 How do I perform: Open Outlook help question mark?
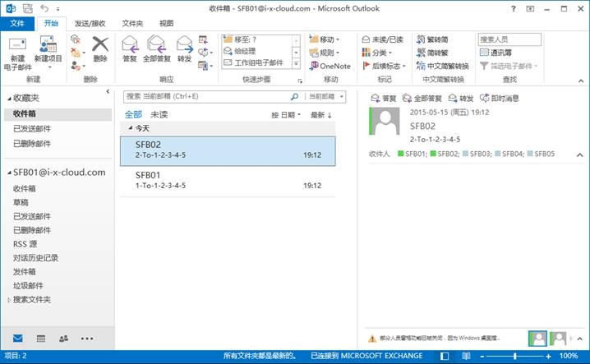coord(514,8)
